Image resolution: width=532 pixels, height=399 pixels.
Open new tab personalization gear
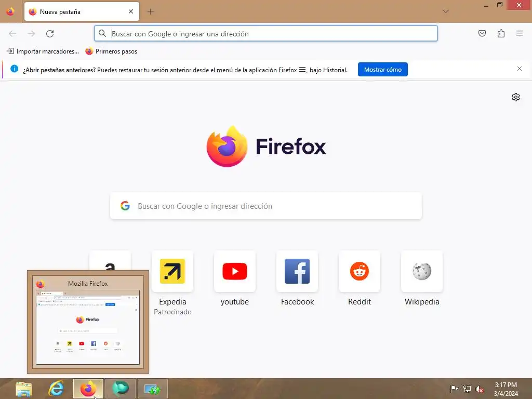tap(516, 97)
